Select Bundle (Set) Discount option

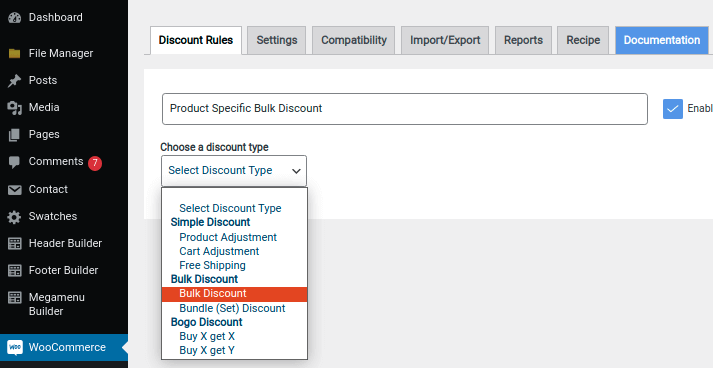click(x=235, y=308)
